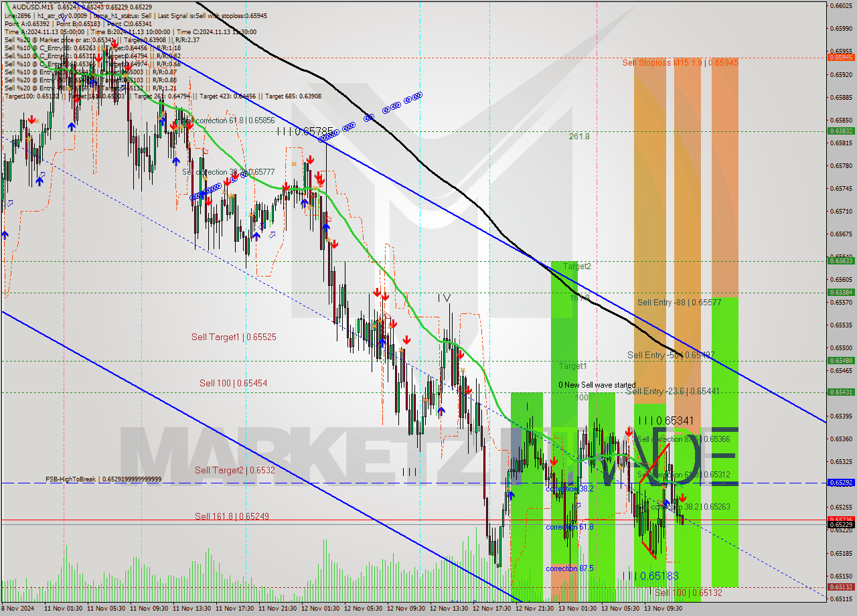Click the blue 0.65292 price tag on axis
The width and height of the screenshot is (857, 616).
coord(841,482)
